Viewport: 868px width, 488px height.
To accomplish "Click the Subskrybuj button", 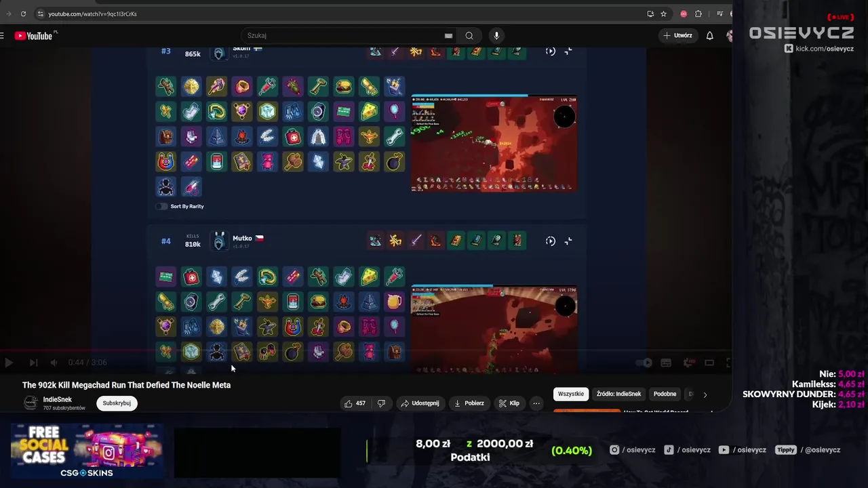I will click(x=117, y=403).
